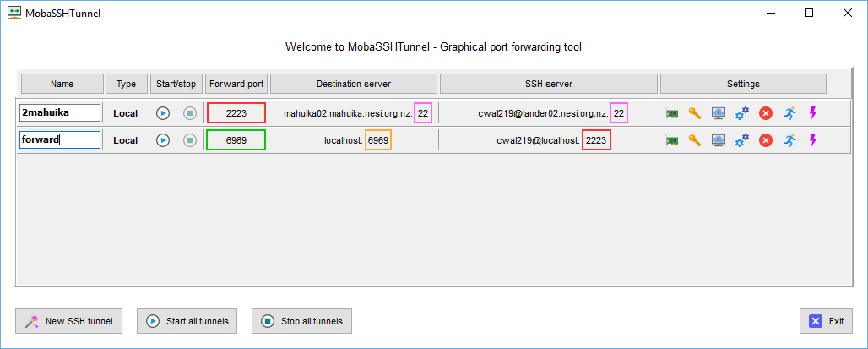Minimize the MobaSSHTunnel window

pyautogui.click(x=771, y=14)
